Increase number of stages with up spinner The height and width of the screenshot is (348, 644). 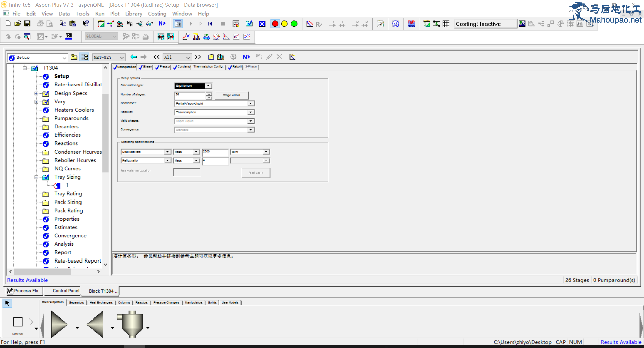tap(209, 94)
